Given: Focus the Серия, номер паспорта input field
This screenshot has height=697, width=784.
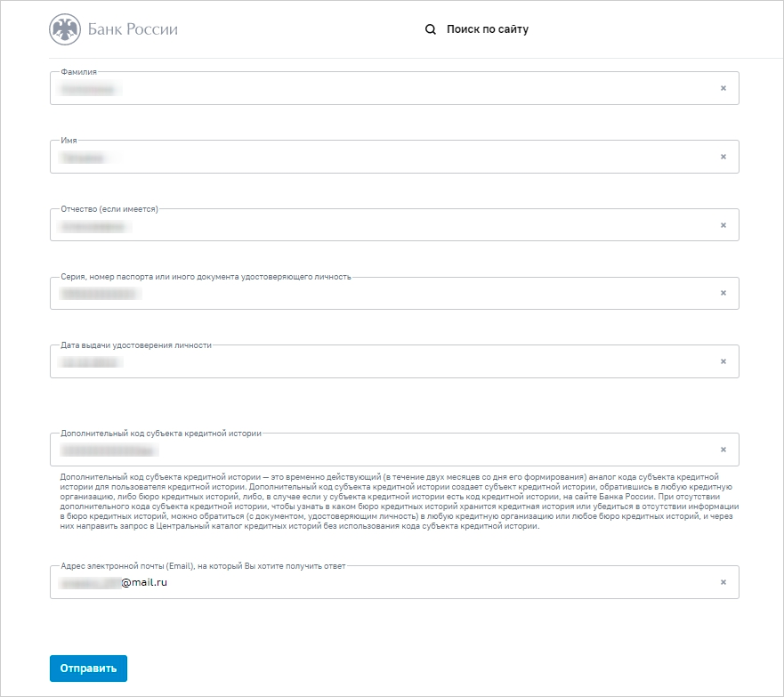Looking at the screenshot, I should click(394, 293).
